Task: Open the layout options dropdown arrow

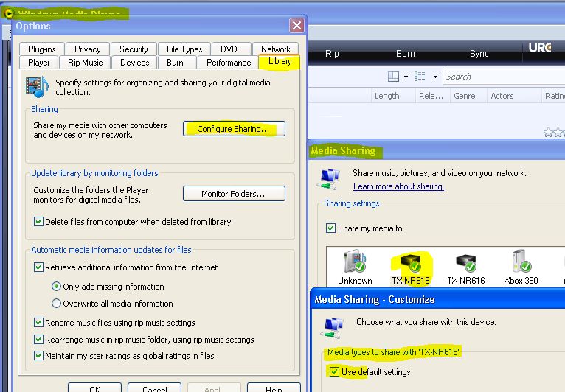Action: click(406, 77)
